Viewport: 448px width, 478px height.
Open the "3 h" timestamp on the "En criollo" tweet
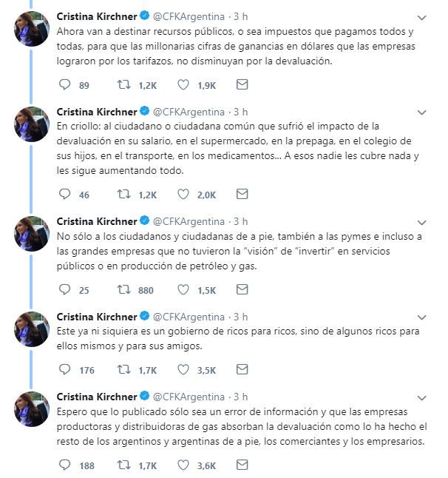(x=241, y=112)
